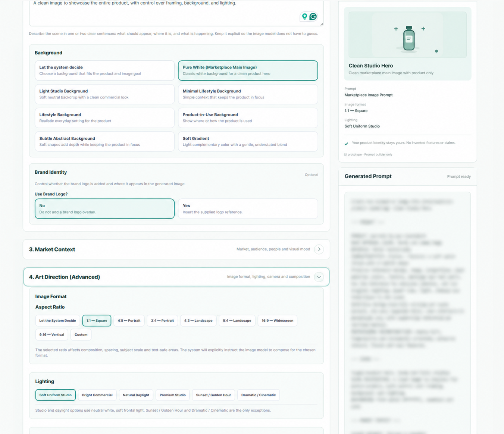The height and width of the screenshot is (434, 504).
Task: Click the bottle thumbnail in Clean Studio Hero
Action: coord(408,35)
